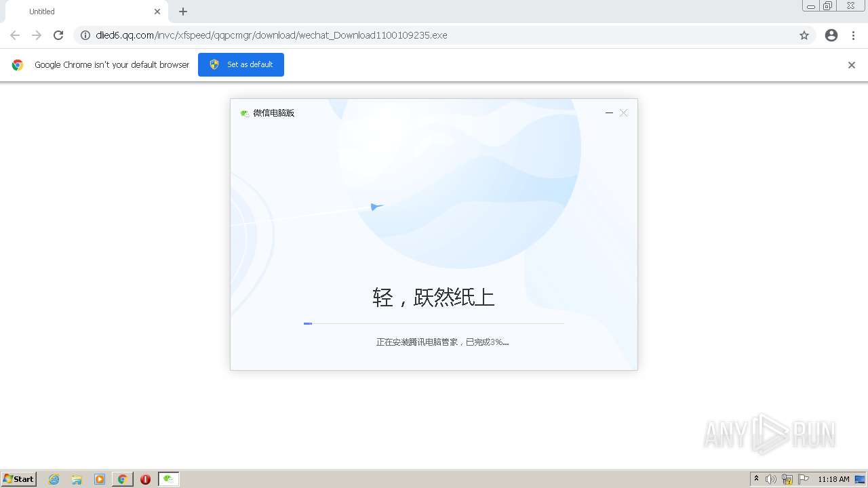Dismiss the default browser notification bar
868x488 pixels.
click(852, 65)
